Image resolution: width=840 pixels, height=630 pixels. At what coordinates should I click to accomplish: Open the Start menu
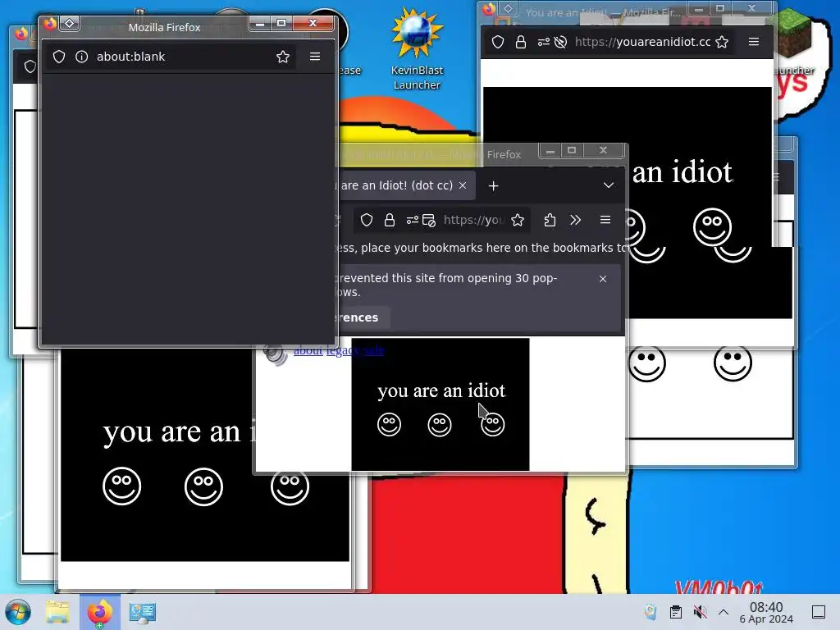(x=18, y=612)
